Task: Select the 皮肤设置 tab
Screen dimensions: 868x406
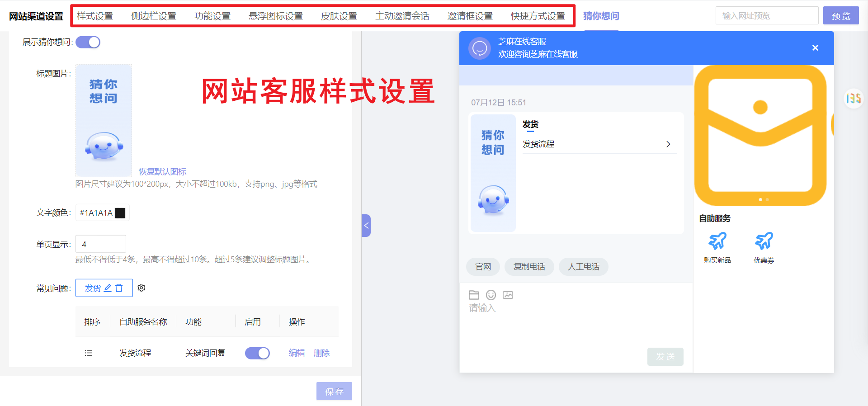Action: pos(339,16)
